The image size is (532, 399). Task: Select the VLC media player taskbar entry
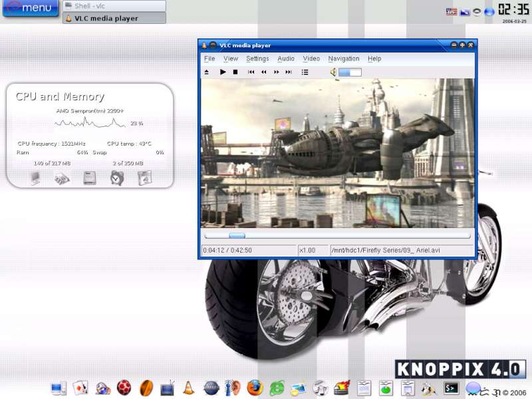coord(114,19)
